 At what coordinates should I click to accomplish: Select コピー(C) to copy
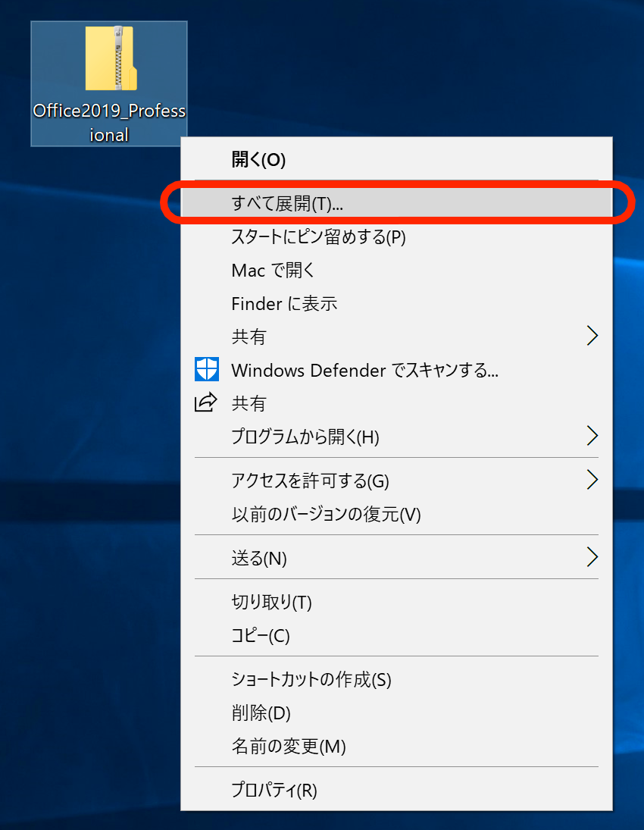[396, 635]
